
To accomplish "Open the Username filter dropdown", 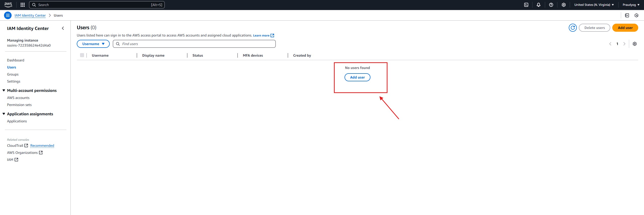I will pyautogui.click(x=93, y=44).
